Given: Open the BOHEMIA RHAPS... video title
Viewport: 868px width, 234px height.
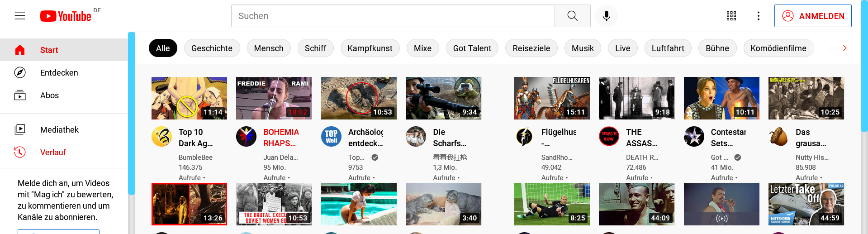Looking at the screenshot, I should [281, 138].
